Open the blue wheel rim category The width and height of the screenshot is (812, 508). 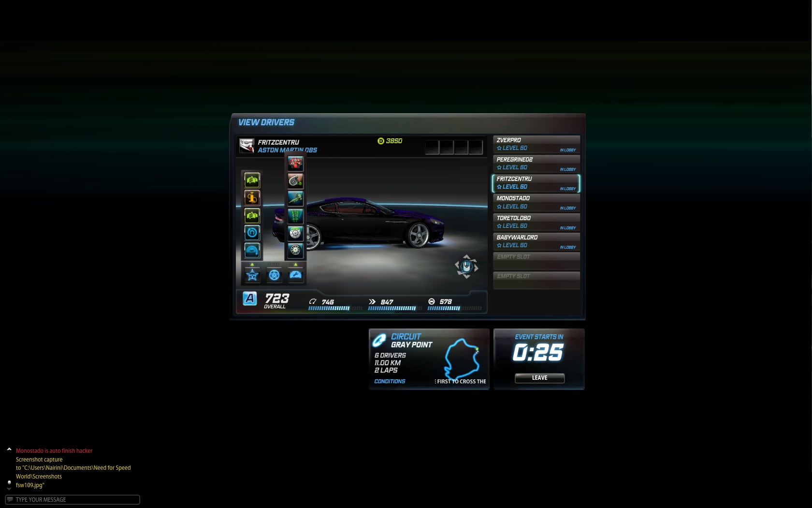pos(274,275)
